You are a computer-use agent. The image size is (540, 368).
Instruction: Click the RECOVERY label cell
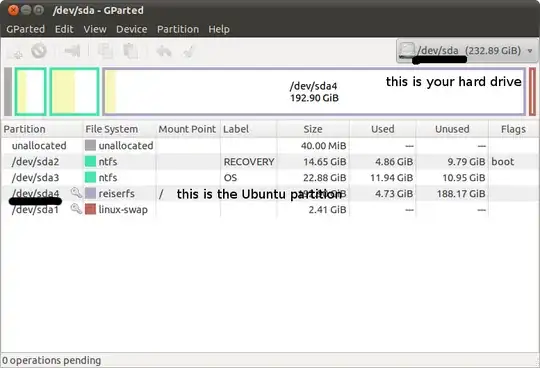(249, 162)
